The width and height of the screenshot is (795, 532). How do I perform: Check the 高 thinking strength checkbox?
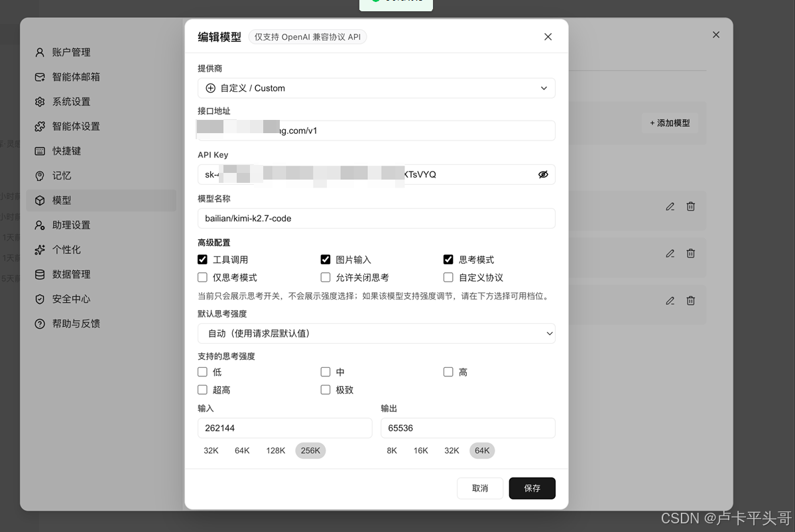pyautogui.click(x=448, y=372)
